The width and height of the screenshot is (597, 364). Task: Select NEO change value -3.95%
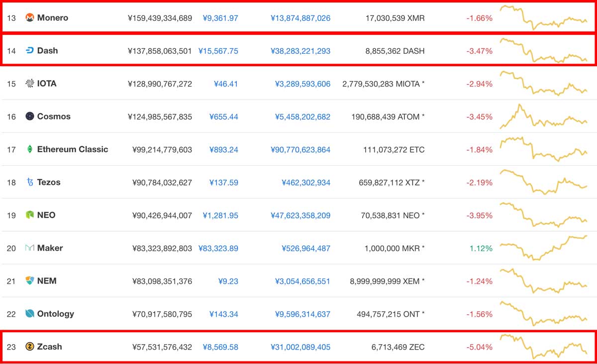click(x=480, y=215)
